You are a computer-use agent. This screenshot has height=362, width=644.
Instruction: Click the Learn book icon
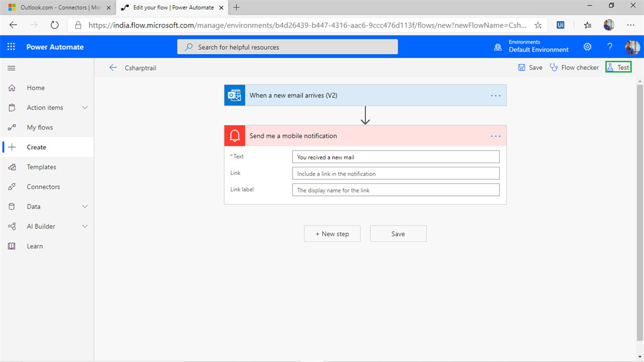pos(12,246)
